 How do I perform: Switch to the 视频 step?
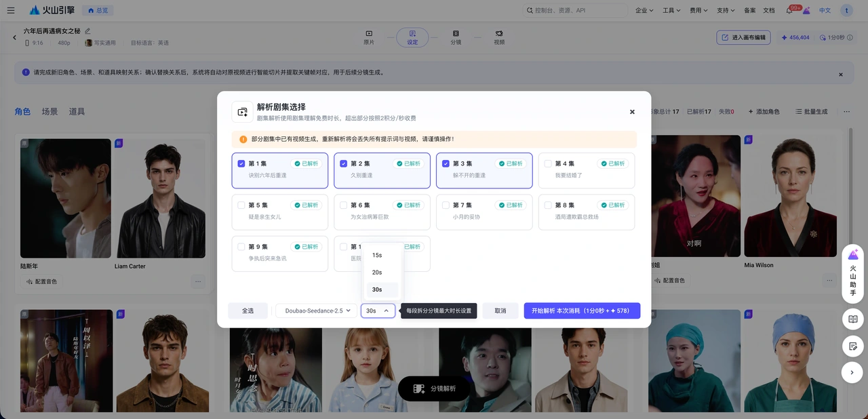(x=499, y=37)
